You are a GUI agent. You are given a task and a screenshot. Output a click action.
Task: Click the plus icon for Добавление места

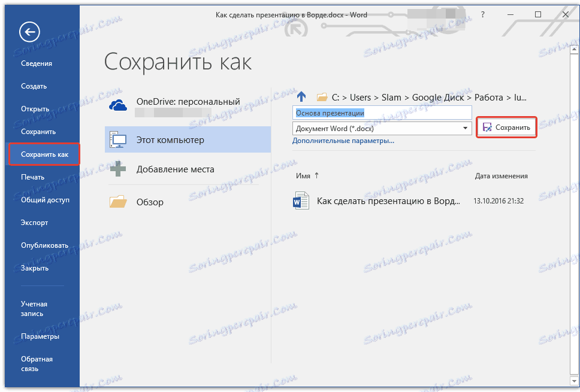[x=118, y=169]
